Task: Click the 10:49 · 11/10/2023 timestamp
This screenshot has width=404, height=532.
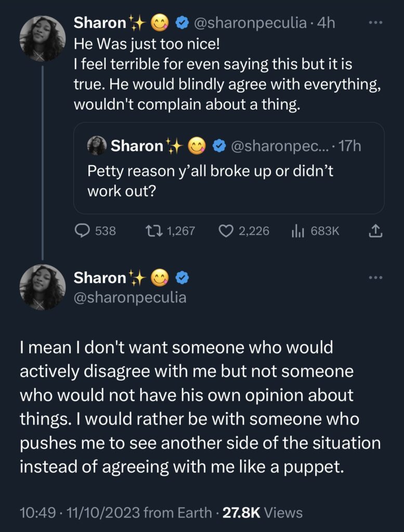Action: 79,513
